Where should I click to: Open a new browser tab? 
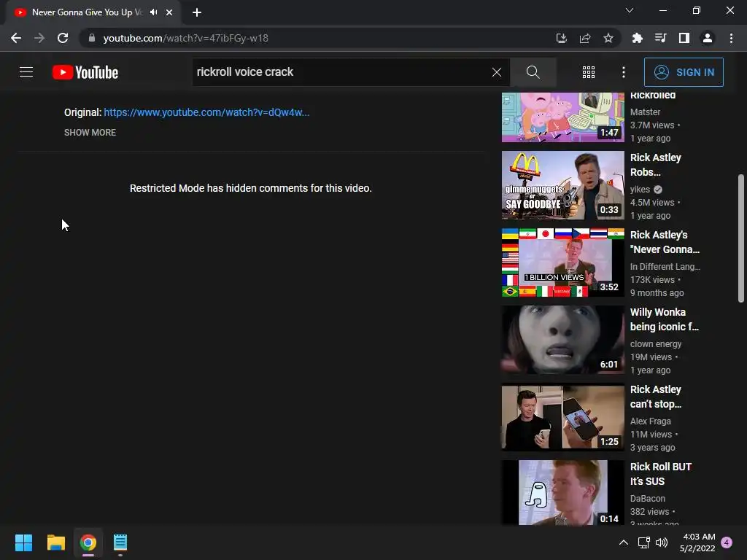[x=197, y=12]
